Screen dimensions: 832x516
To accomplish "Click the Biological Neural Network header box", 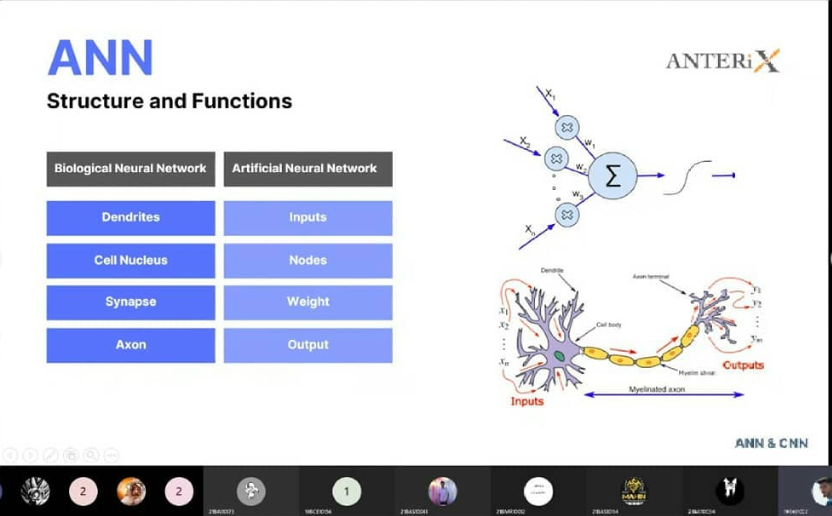I will (x=131, y=169).
